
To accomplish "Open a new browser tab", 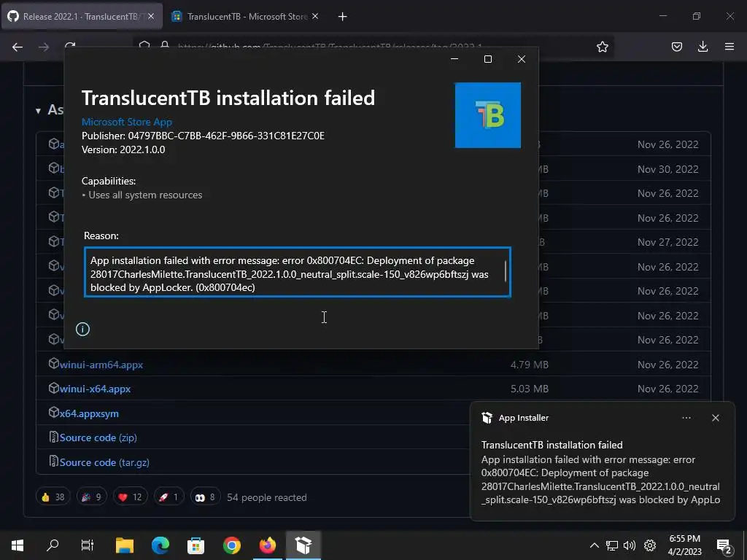I will point(343,17).
